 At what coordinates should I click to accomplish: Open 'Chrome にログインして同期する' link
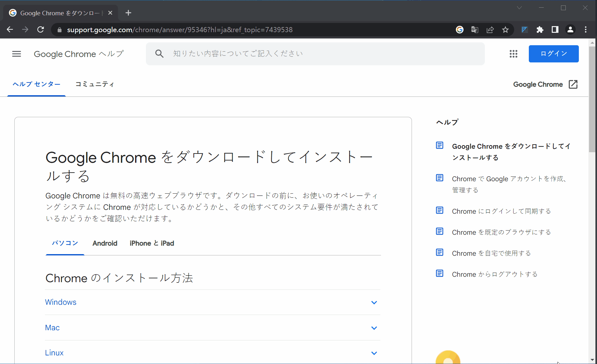point(501,211)
